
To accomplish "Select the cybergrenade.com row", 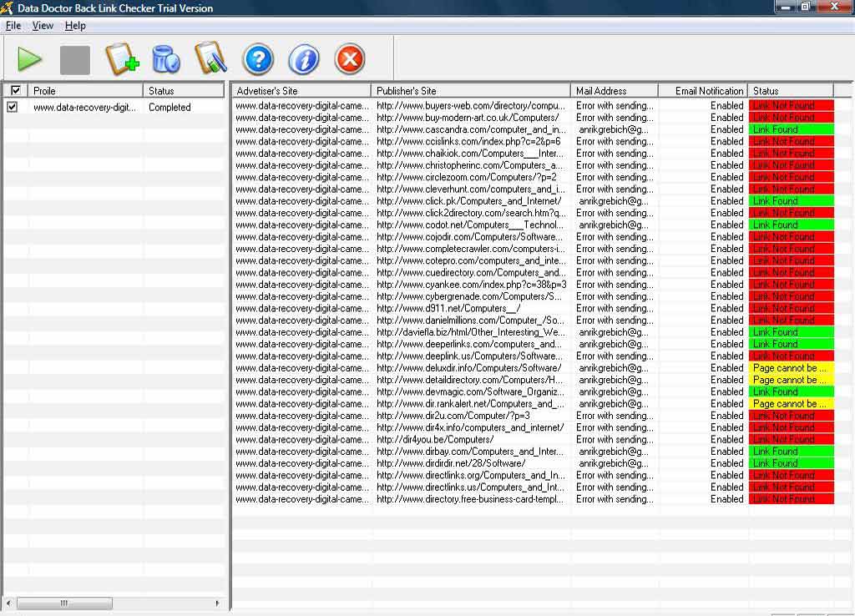I will coord(534,296).
